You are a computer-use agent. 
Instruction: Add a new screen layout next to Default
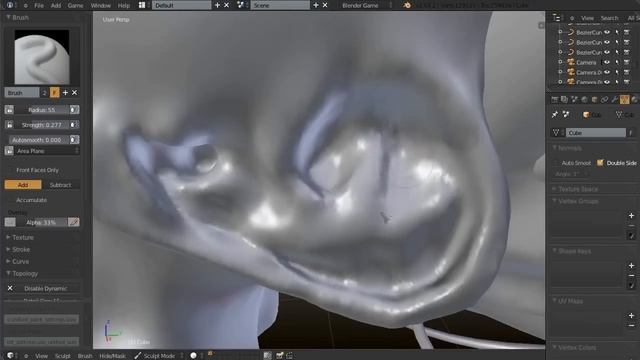[x=217, y=5]
